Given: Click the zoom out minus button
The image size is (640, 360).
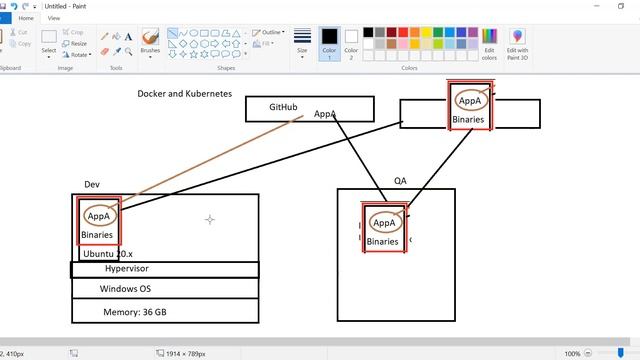Looking at the screenshot, I should [x=588, y=353].
